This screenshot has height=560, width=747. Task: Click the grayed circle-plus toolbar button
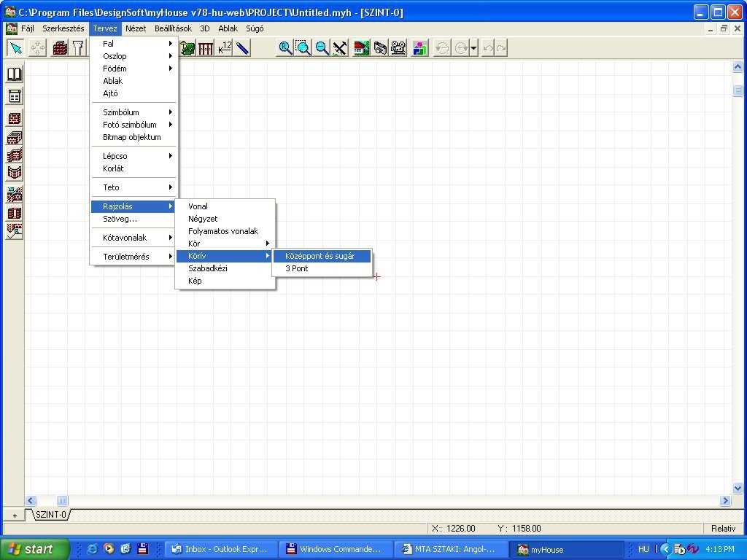pyautogui.click(x=461, y=48)
